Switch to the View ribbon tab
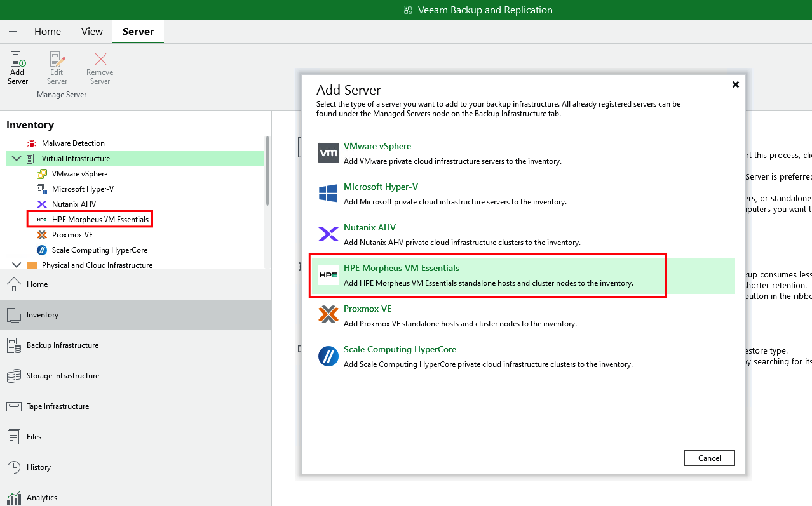812x506 pixels. (92, 32)
